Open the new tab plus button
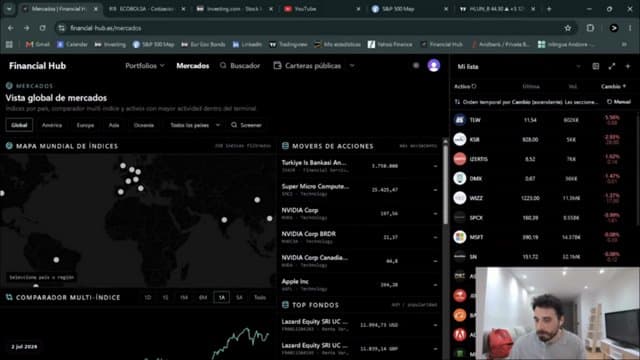 (549, 9)
